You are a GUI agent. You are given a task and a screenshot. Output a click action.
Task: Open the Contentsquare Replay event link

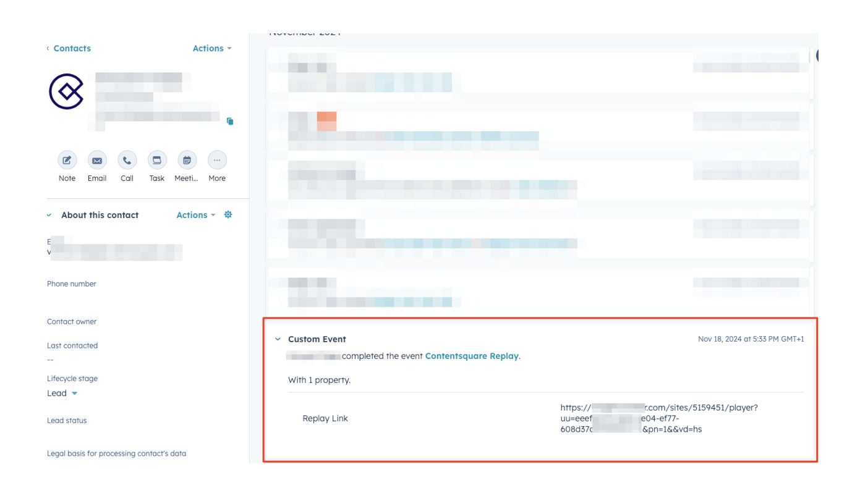(x=472, y=356)
